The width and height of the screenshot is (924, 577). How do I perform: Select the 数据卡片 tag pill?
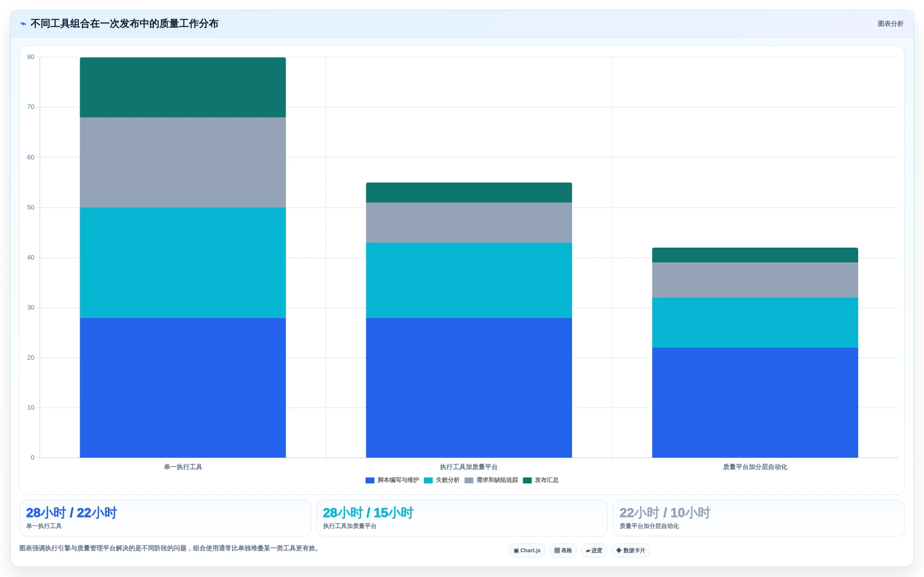click(631, 550)
